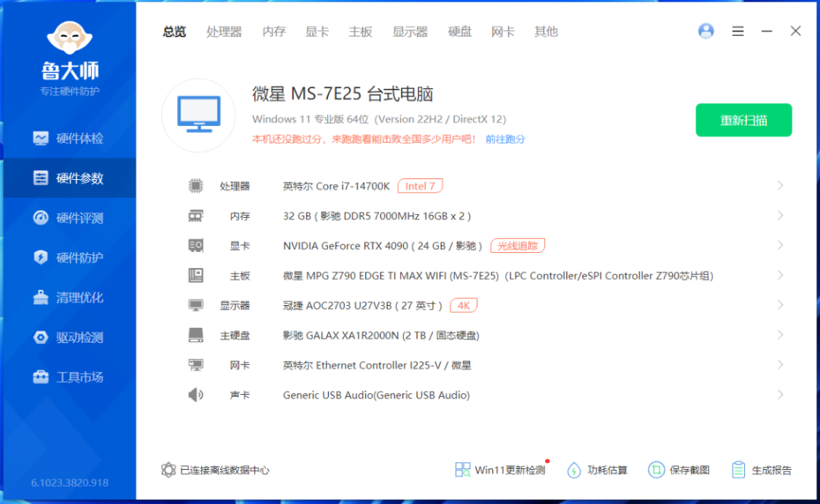This screenshot has height=504, width=820.
Task: Switch to the 硬盘 tab
Action: pyautogui.click(x=459, y=32)
